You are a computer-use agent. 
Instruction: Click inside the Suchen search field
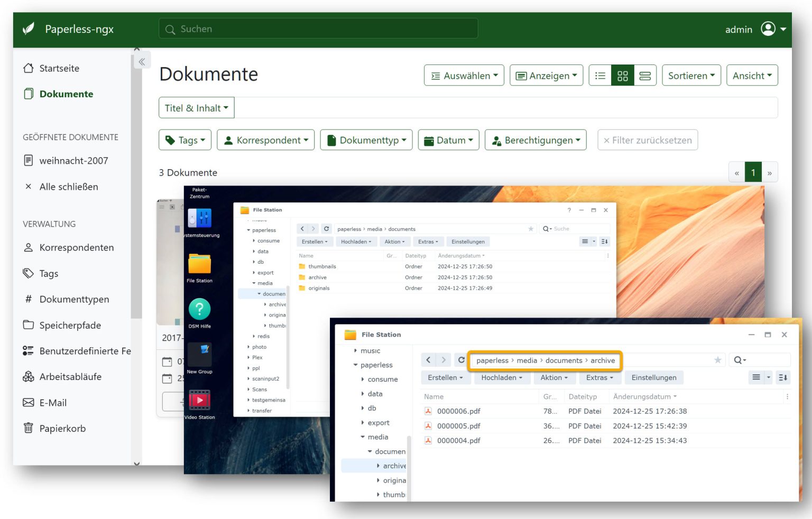coord(318,29)
